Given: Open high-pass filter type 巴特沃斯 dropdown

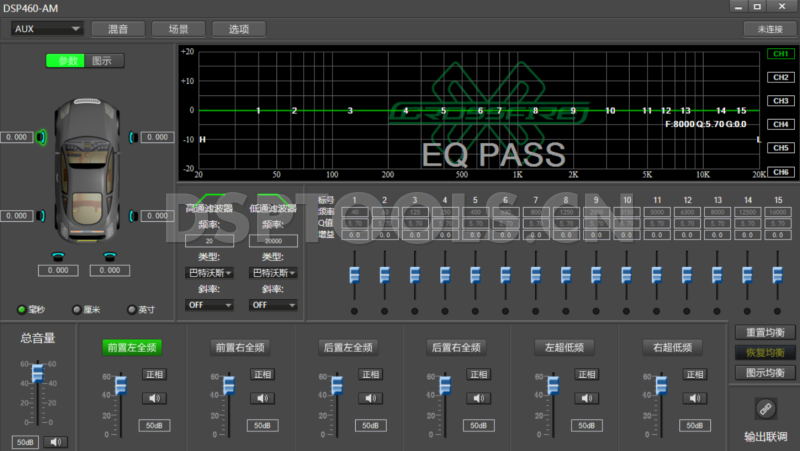Looking at the screenshot, I should (210, 273).
